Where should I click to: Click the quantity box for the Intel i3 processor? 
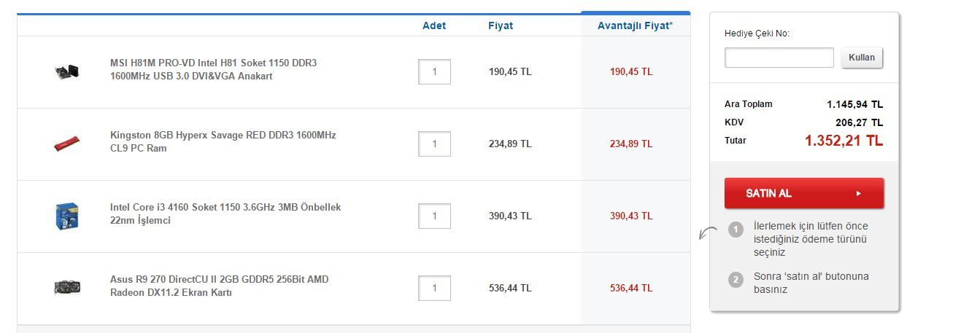click(x=434, y=216)
